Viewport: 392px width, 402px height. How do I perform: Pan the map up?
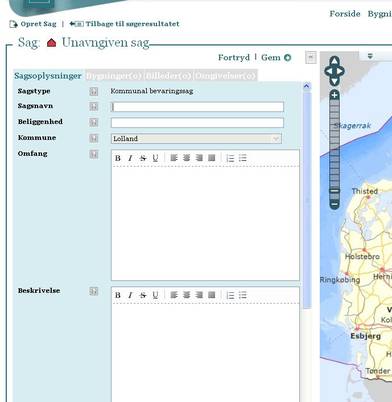tap(334, 61)
